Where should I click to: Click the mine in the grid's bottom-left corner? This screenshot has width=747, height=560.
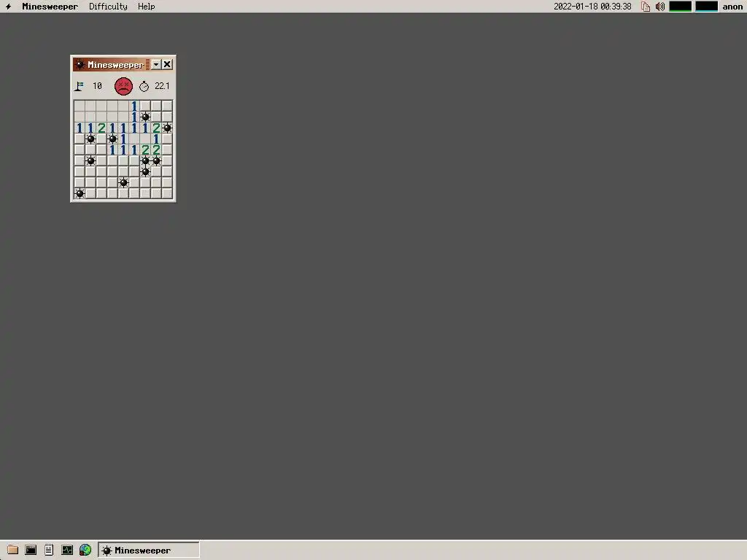coord(80,193)
